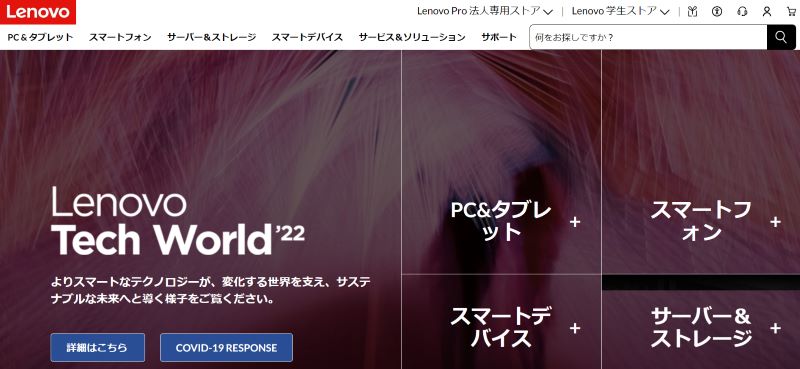Image resolution: width=800 pixels, height=369 pixels.
Task: Open the user account icon
Action: [767, 11]
